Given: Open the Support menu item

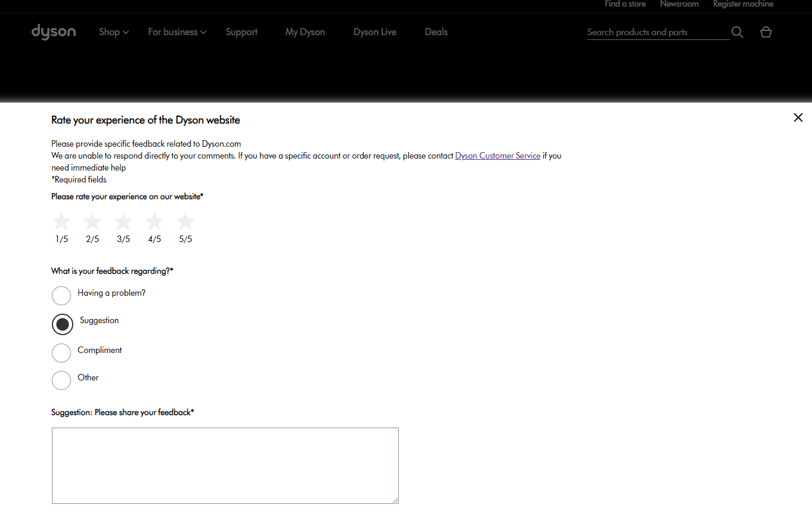Looking at the screenshot, I should tap(241, 32).
